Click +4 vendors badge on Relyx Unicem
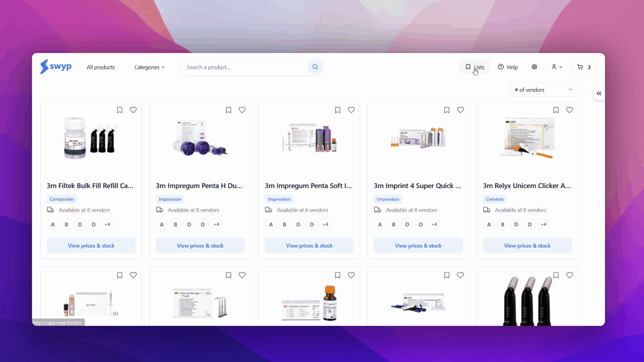The height and width of the screenshot is (362, 644). 543,224
